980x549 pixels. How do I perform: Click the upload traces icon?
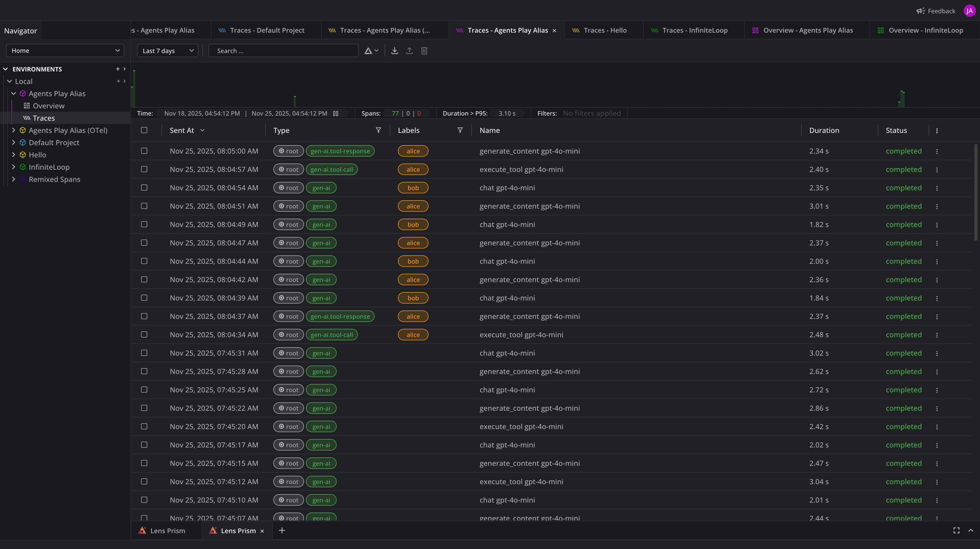point(409,51)
